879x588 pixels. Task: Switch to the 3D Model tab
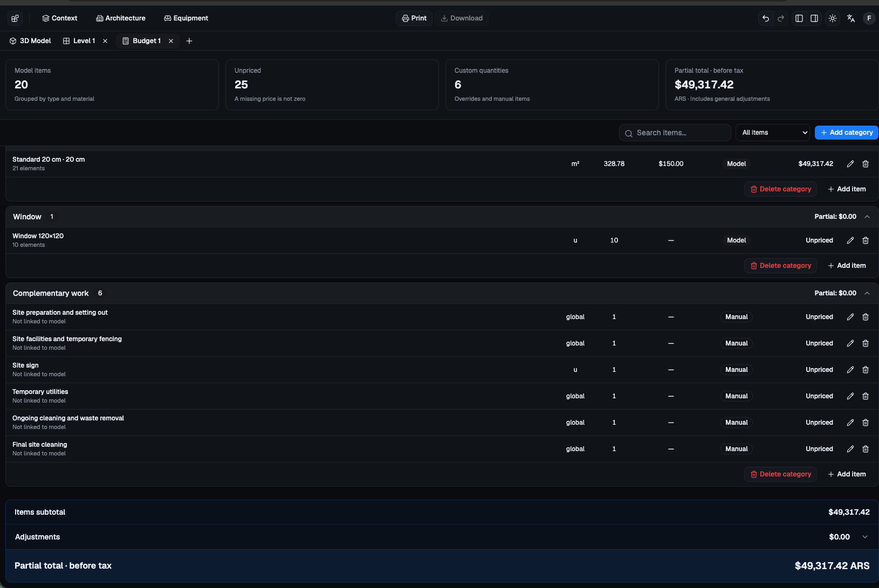[x=30, y=41]
